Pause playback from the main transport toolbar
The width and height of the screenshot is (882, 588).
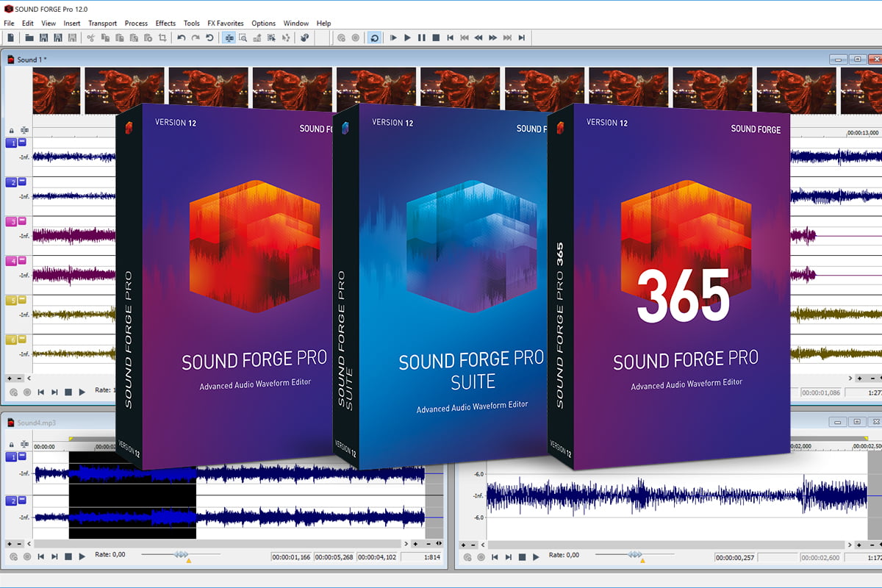pos(421,37)
